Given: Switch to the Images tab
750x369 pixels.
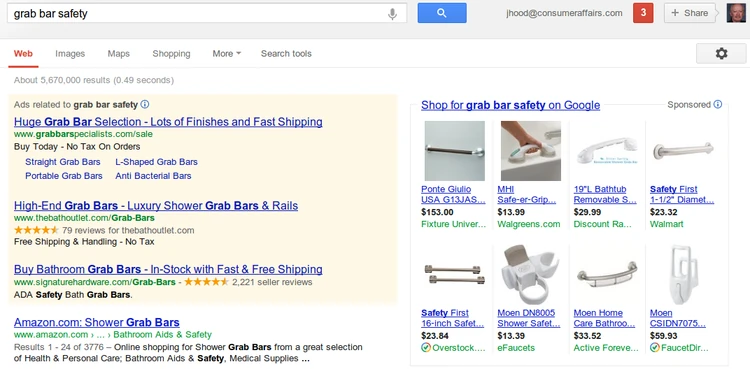Looking at the screenshot, I should click(70, 54).
